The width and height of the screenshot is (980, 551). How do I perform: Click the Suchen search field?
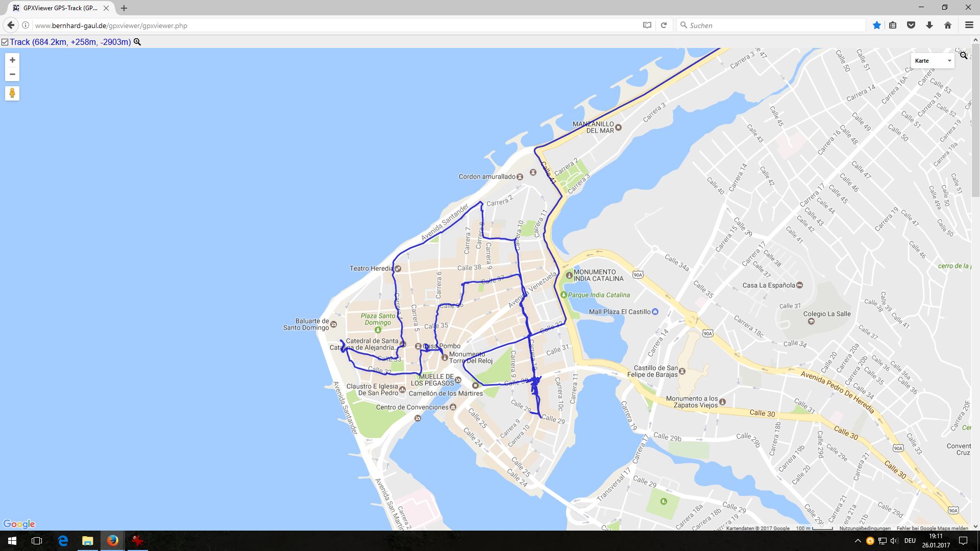[771, 25]
